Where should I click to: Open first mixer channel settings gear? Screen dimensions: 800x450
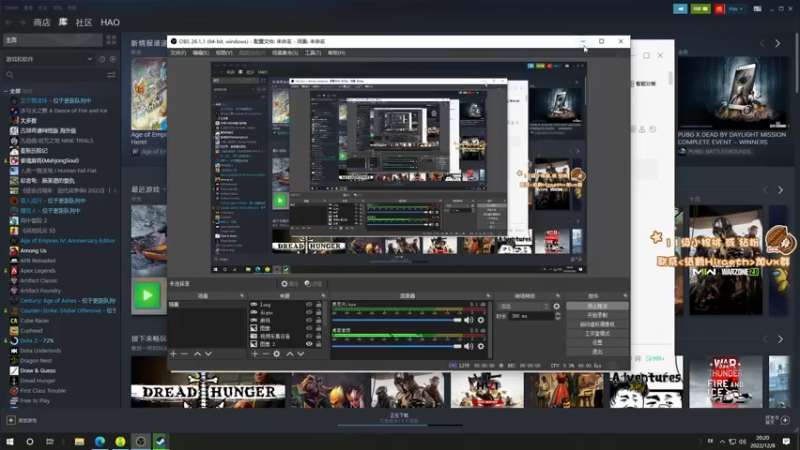click(x=481, y=320)
